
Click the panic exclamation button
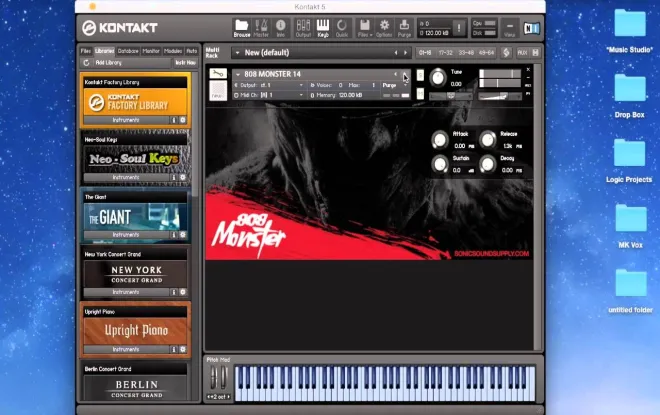click(459, 28)
